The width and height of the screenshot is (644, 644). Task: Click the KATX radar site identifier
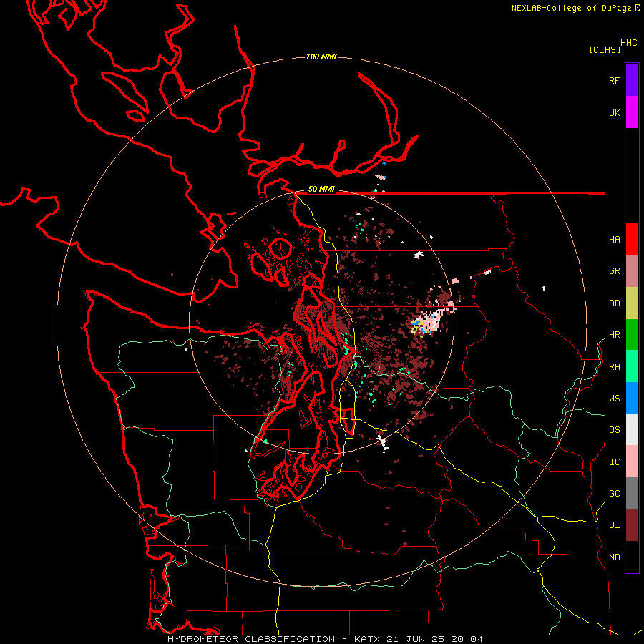coord(367,639)
